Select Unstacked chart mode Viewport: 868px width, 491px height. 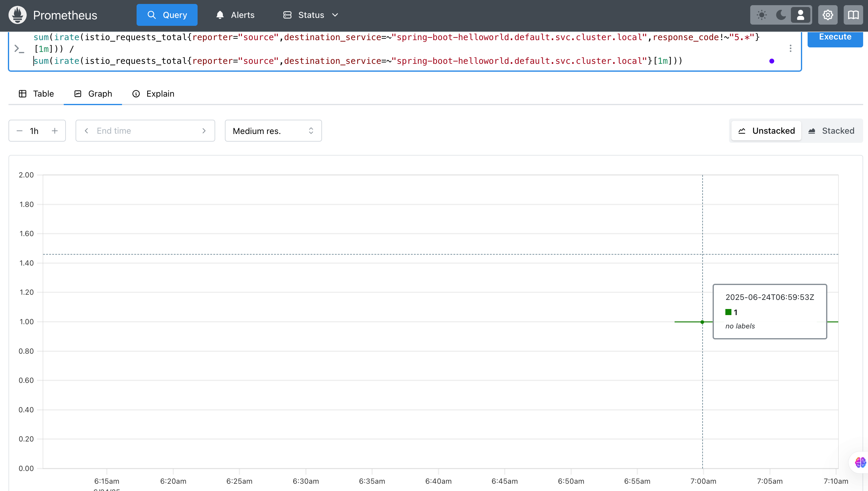coord(766,131)
